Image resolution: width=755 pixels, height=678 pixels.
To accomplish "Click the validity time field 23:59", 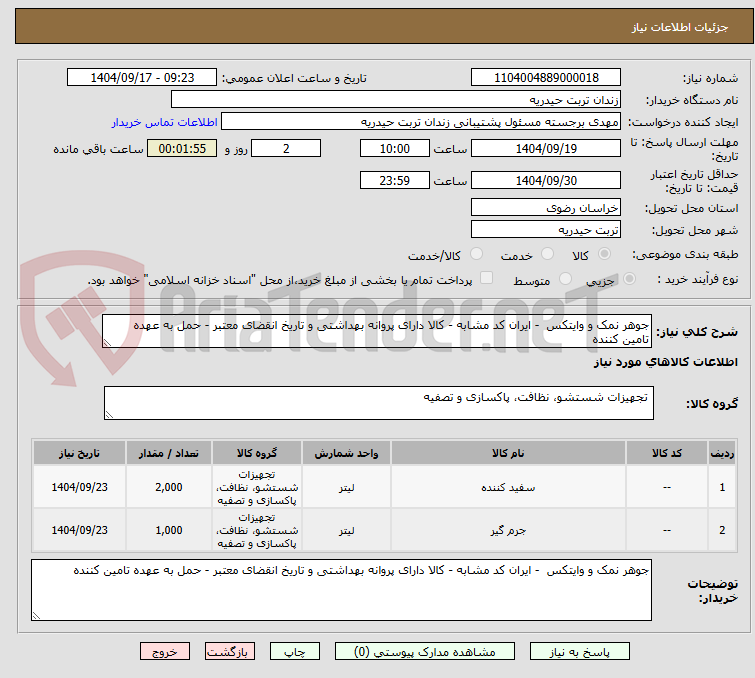I will pos(394,181).
